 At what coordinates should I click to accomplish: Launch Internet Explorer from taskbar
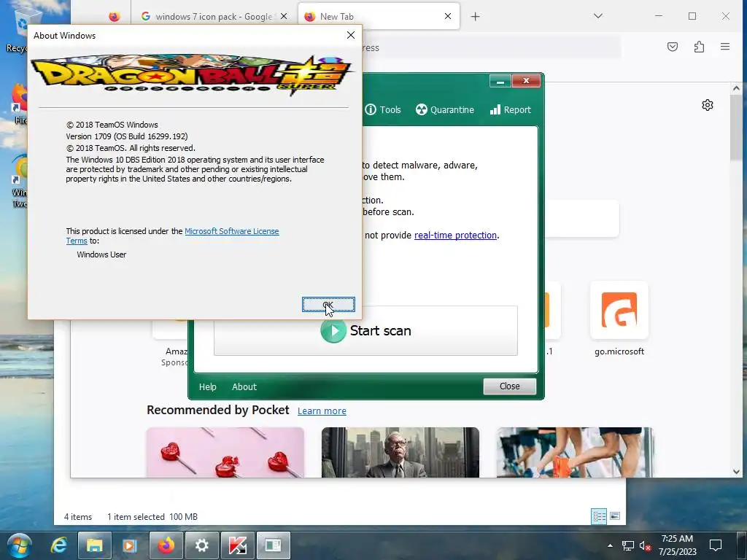[x=58, y=545]
